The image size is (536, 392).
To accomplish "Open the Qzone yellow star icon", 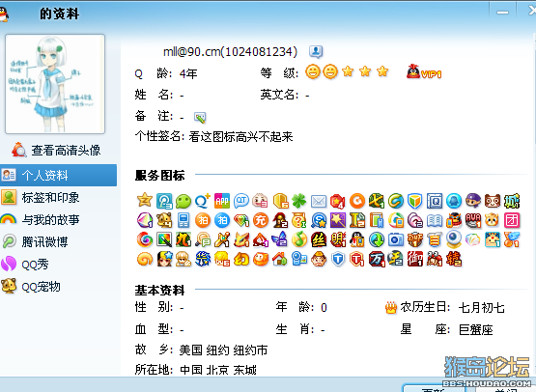I will [x=145, y=201].
